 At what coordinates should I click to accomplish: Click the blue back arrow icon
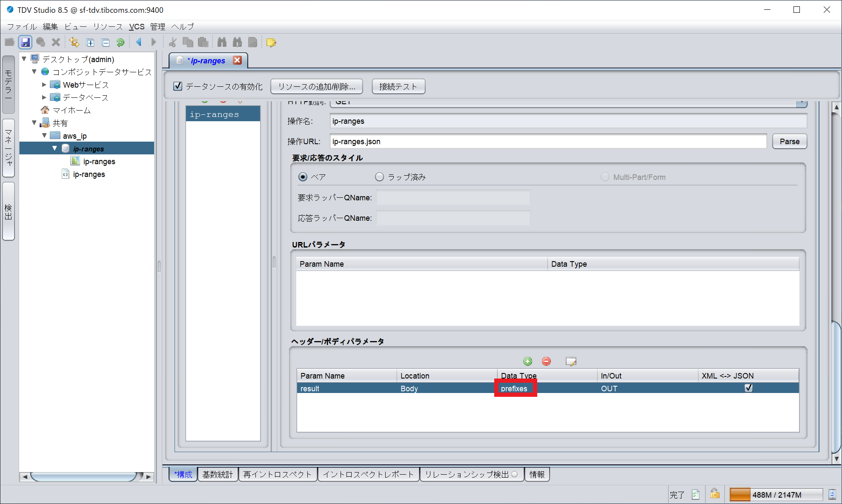click(139, 42)
